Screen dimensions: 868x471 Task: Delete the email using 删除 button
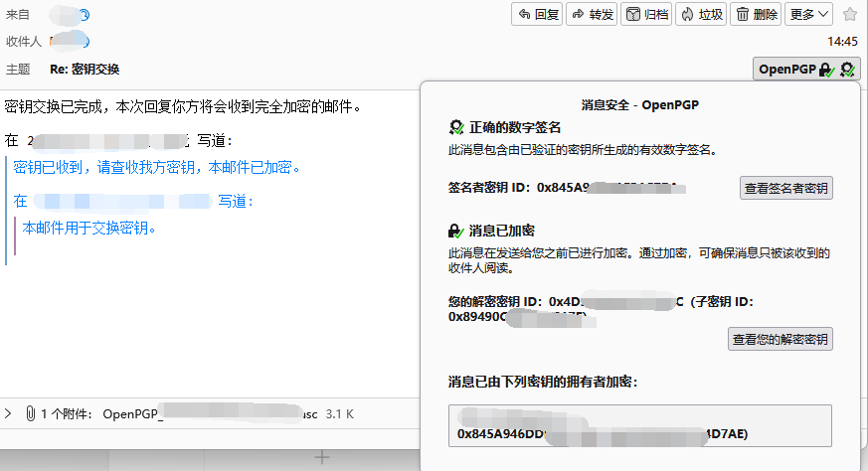pyautogui.click(x=756, y=14)
